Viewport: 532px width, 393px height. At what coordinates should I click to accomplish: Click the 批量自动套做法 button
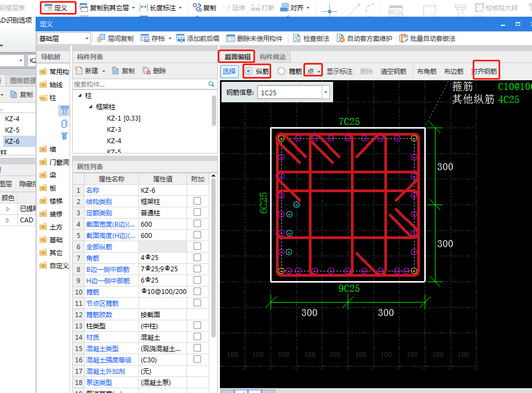[x=427, y=39]
